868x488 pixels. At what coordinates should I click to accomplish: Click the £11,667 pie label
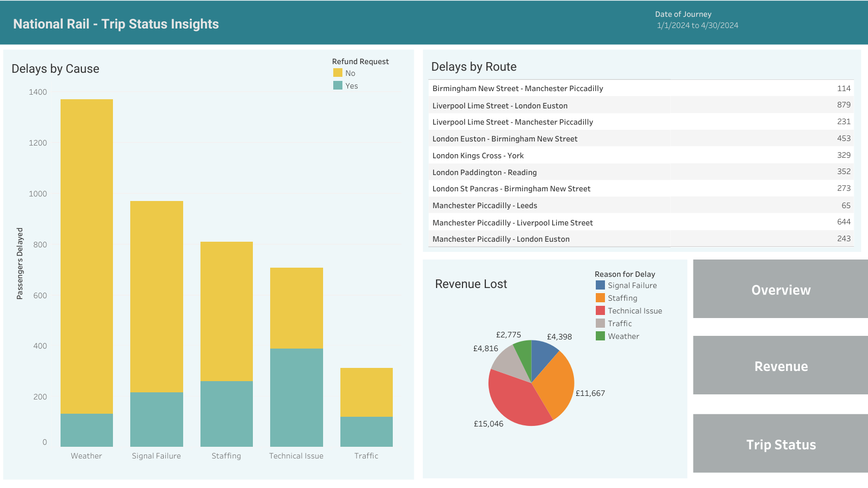pyautogui.click(x=590, y=393)
